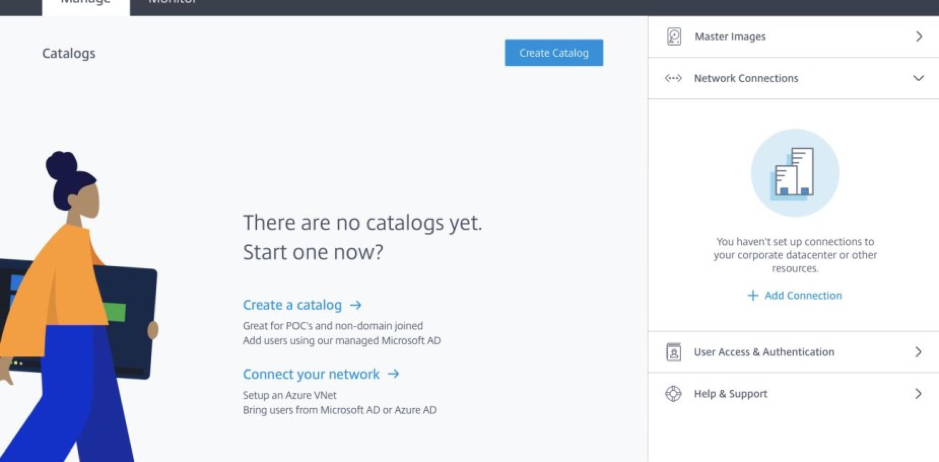939x462 pixels.
Task: Click 'Setup an Azure VNet' text
Action: tap(290, 395)
